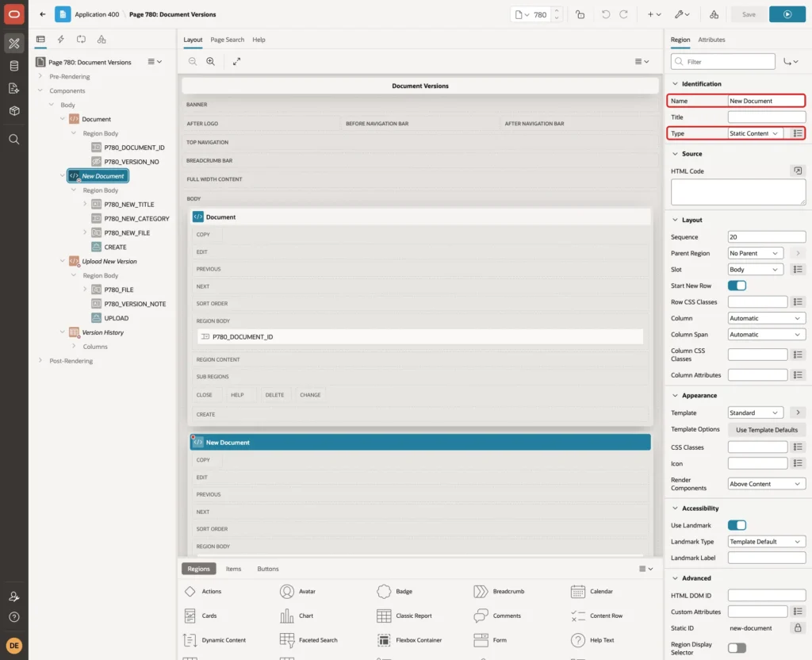The width and height of the screenshot is (812, 660).
Task: Open Gallery cube icon in sidebar
Action: pyautogui.click(x=14, y=111)
